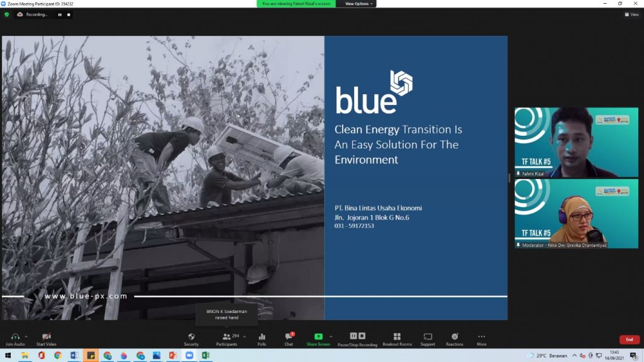Click the 'BRION K Soedarman raised hand' notification
Viewport: 644px width, 362px height.
click(x=226, y=314)
